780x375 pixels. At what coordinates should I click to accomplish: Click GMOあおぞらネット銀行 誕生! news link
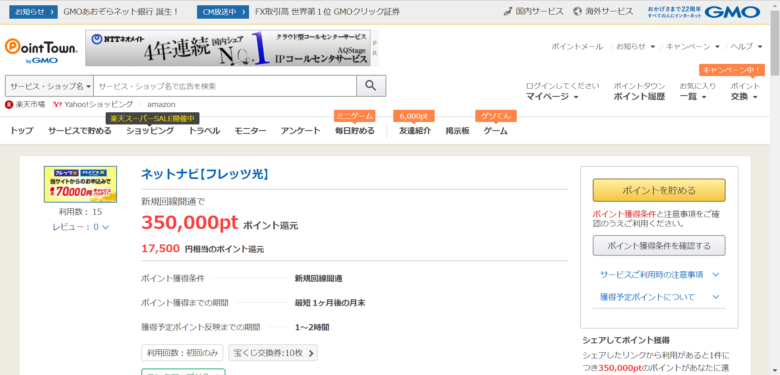point(121,11)
